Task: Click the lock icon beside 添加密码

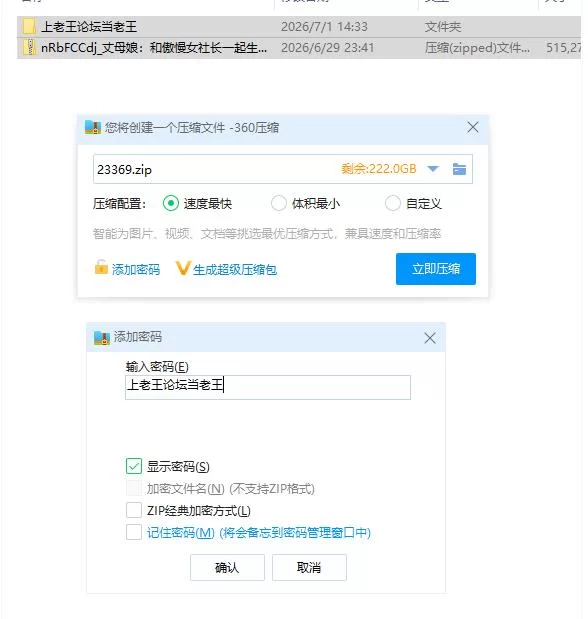Action: [x=101, y=267]
